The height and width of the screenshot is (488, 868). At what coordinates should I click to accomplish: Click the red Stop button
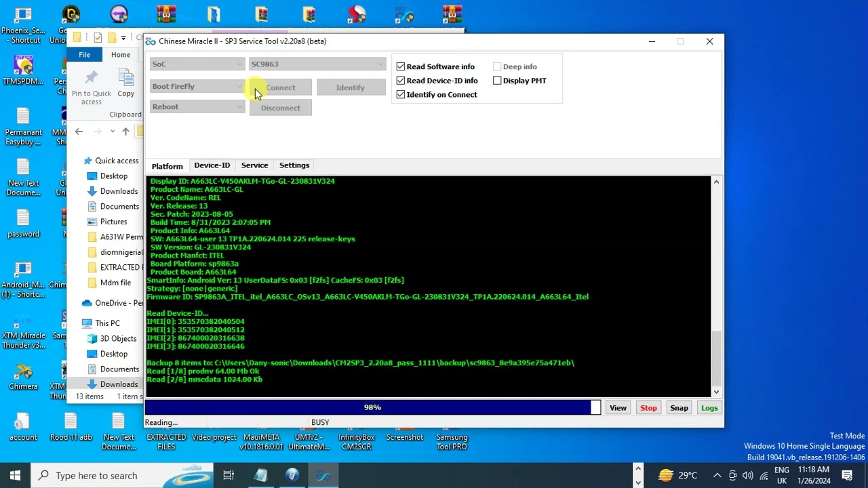[x=648, y=408]
